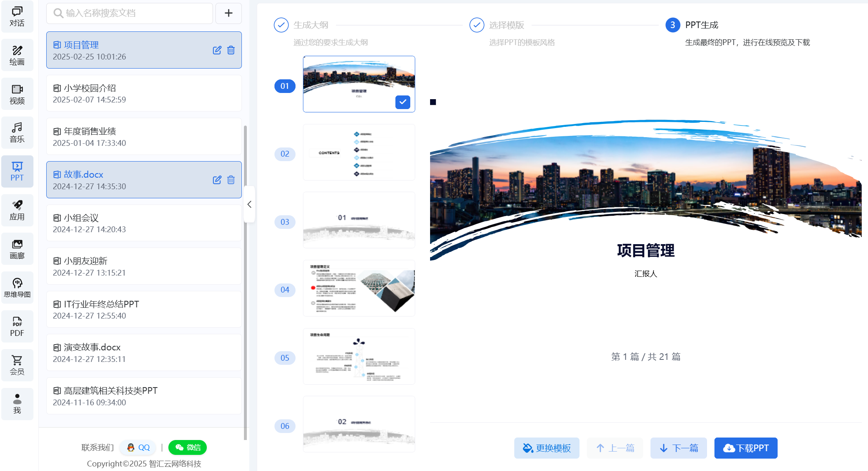Open the 思维导图 mind map icon
Viewport: 868px width, 471px height.
[x=17, y=287]
